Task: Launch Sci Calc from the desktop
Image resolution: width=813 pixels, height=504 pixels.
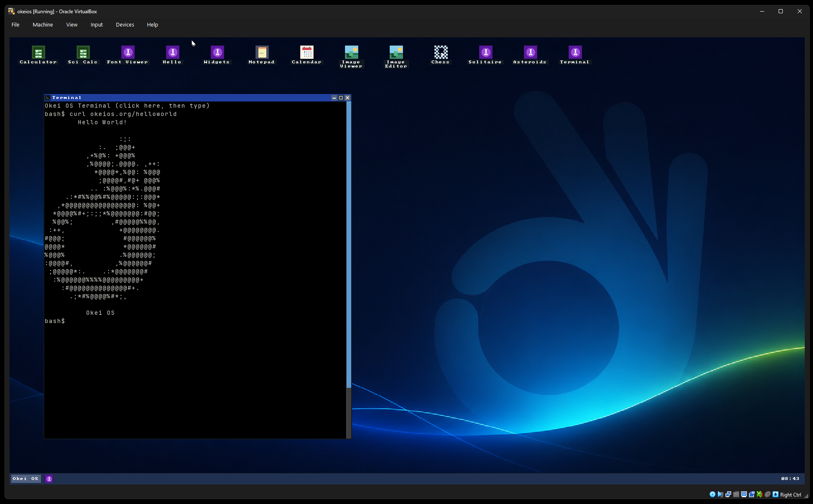Action: pyautogui.click(x=83, y=55)
